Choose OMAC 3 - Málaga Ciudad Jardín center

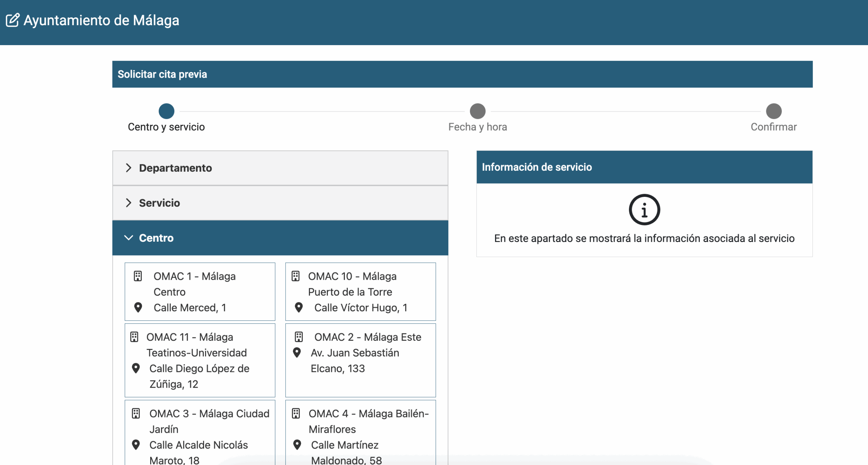[x=209, y=421]
